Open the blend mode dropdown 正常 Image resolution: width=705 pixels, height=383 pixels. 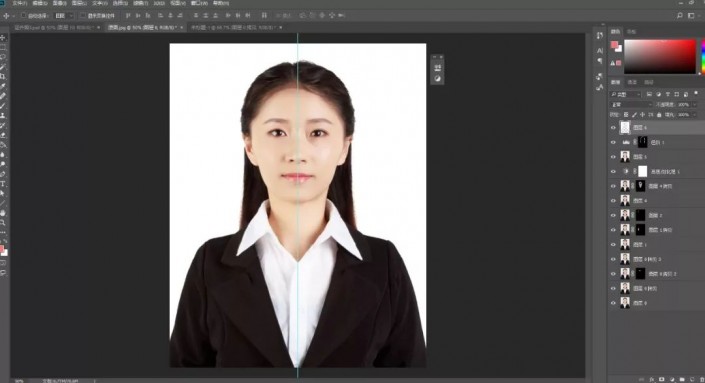631,105
